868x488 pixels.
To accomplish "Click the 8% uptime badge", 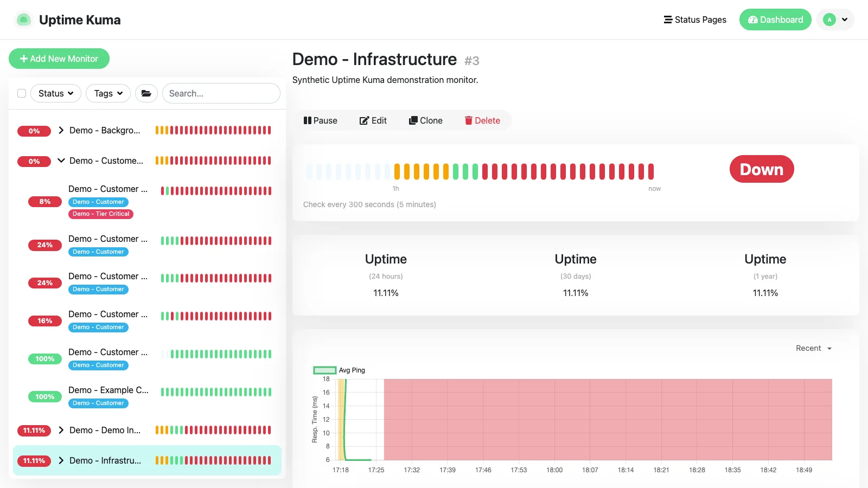I will 45,202.
